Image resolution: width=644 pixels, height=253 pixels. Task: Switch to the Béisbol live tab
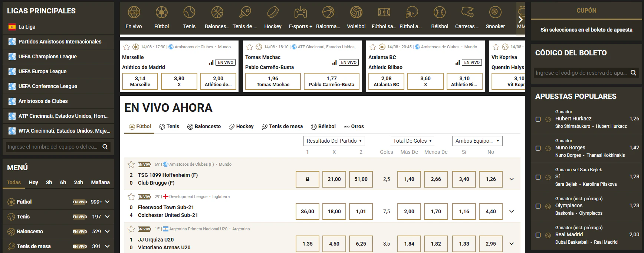point(323,126)
